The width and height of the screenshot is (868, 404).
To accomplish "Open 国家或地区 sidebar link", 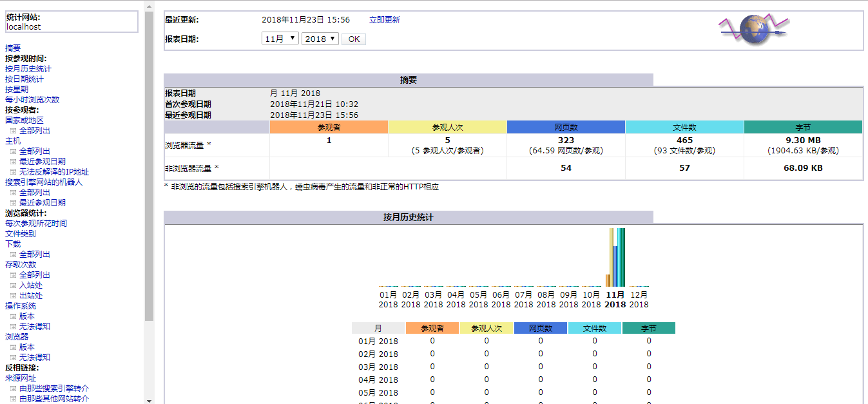I will click(24, 120).
